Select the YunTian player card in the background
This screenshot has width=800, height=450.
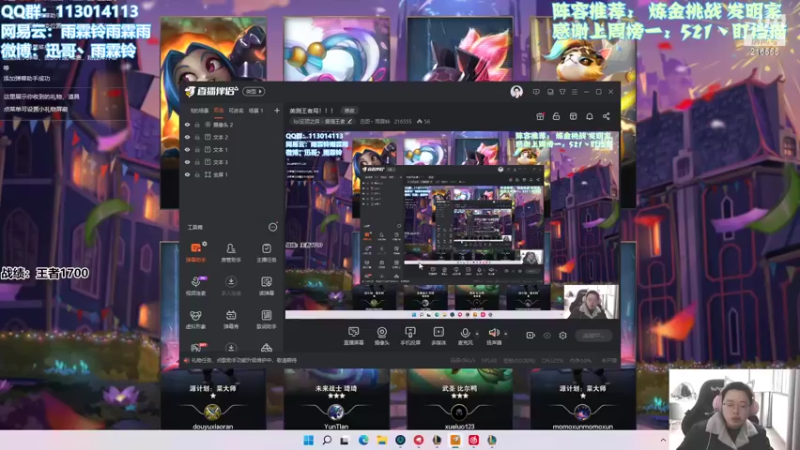point(336,401)
